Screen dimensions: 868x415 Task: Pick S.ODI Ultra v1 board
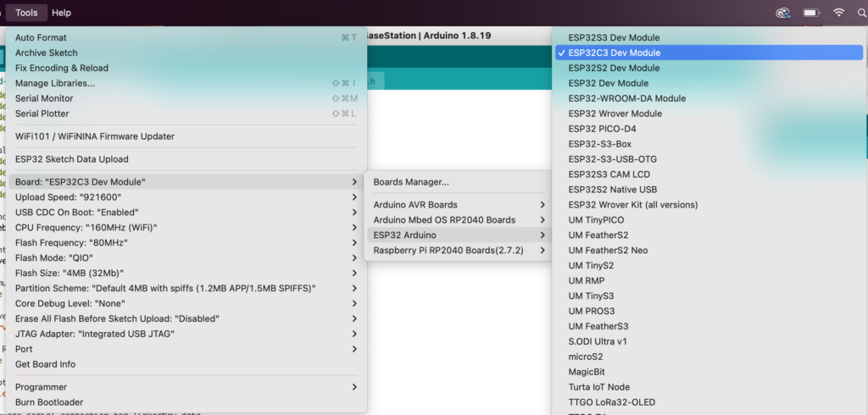[709, 341]
